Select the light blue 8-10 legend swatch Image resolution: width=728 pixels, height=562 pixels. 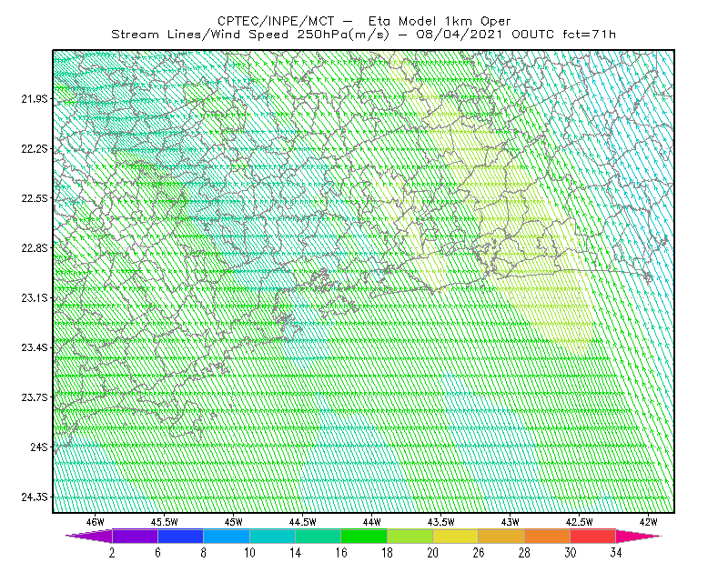227,536
